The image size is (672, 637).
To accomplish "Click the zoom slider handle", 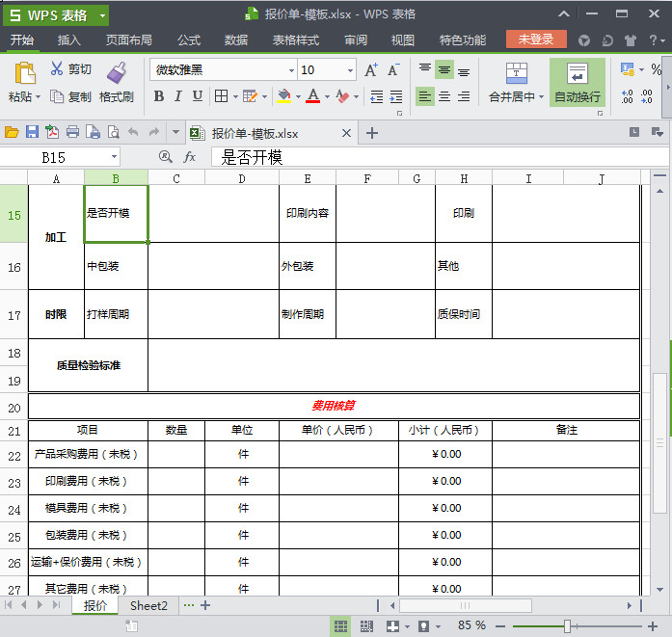I will 567,626.
